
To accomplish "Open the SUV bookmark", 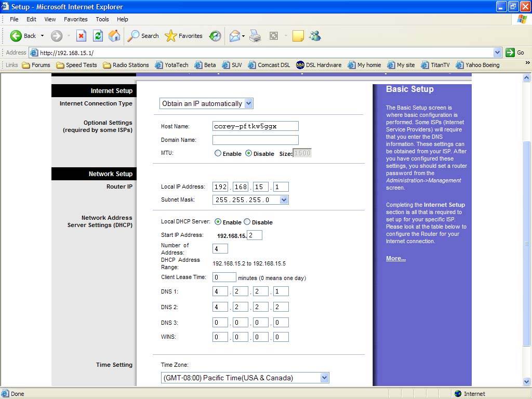I will [x=232, y=65].
